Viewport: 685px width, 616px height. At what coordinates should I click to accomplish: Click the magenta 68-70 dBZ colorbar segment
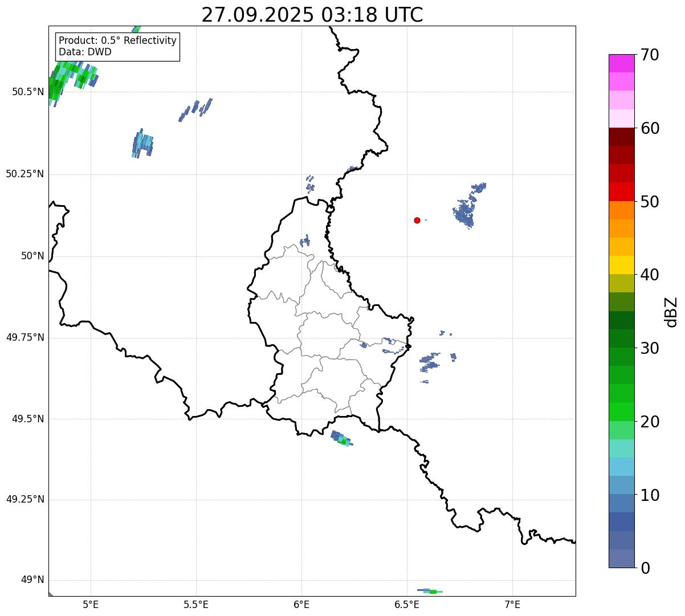[x=621, y=63]
